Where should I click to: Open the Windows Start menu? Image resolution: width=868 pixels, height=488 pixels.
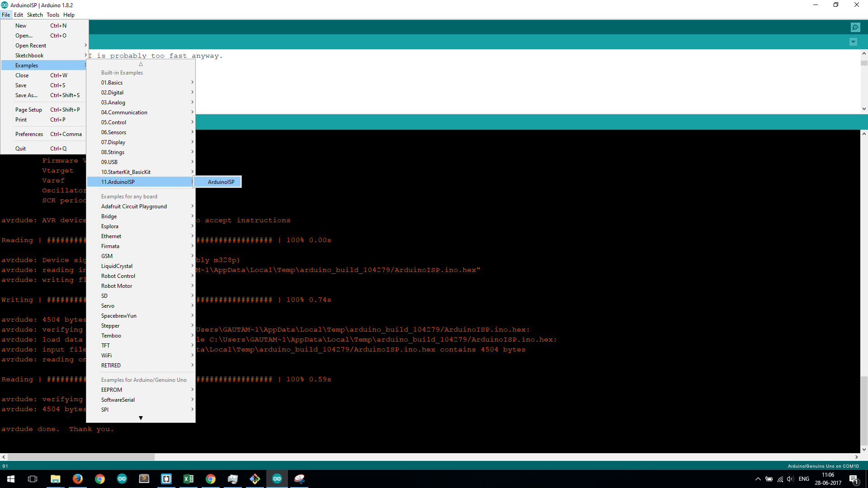point(11,479)
